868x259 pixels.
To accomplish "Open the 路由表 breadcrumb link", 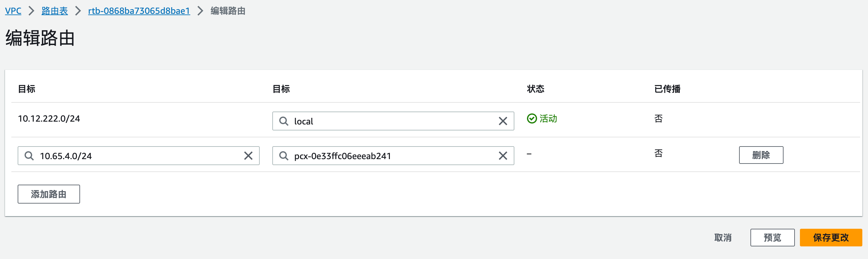I will pyautogui.click(x=54, y=10).
